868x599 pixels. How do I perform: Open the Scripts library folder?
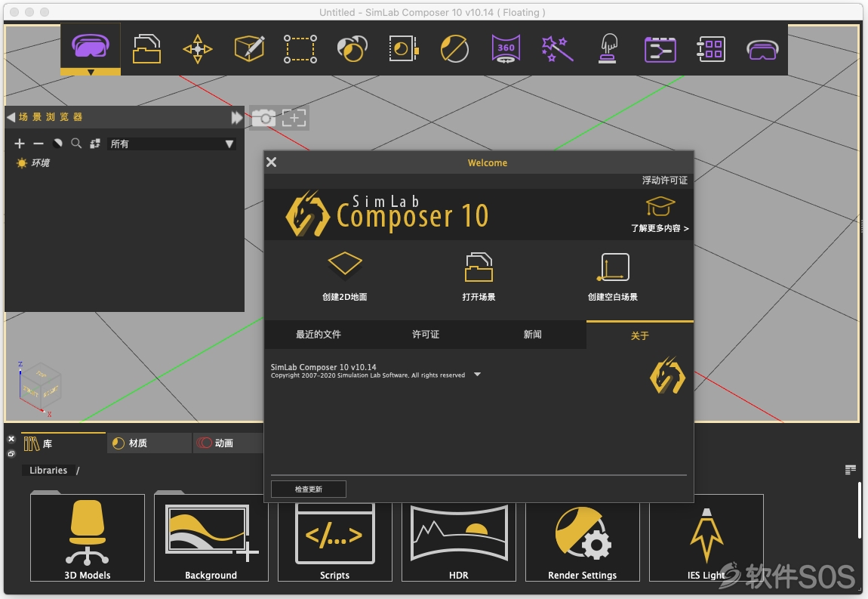pyautogui.click(x=335, y=542)
